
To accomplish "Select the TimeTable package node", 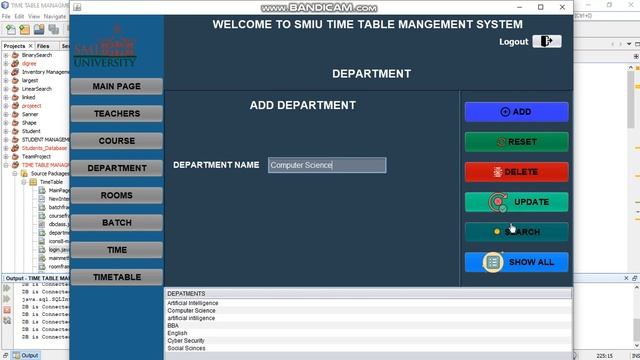I will 51,182.
